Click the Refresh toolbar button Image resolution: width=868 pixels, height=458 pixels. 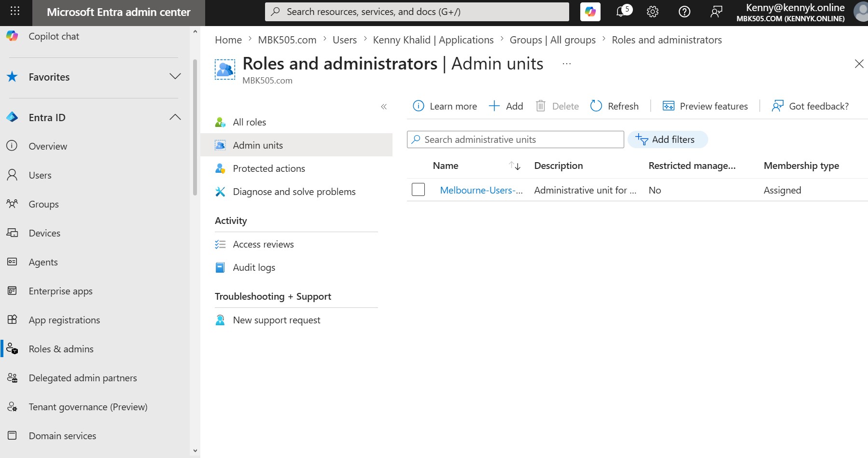pyautogui.click(x=614, y=106)
